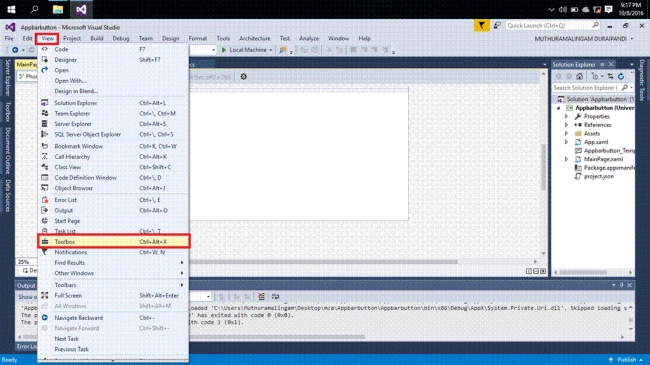
Task: Expand Toolbars submenu
Action: point(114,285)
